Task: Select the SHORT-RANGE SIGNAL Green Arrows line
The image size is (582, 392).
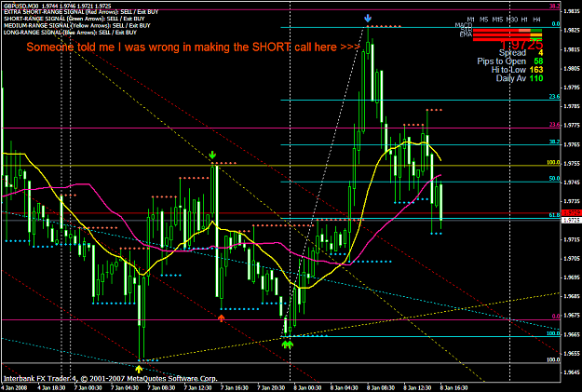Action: [x=74, y=19]
